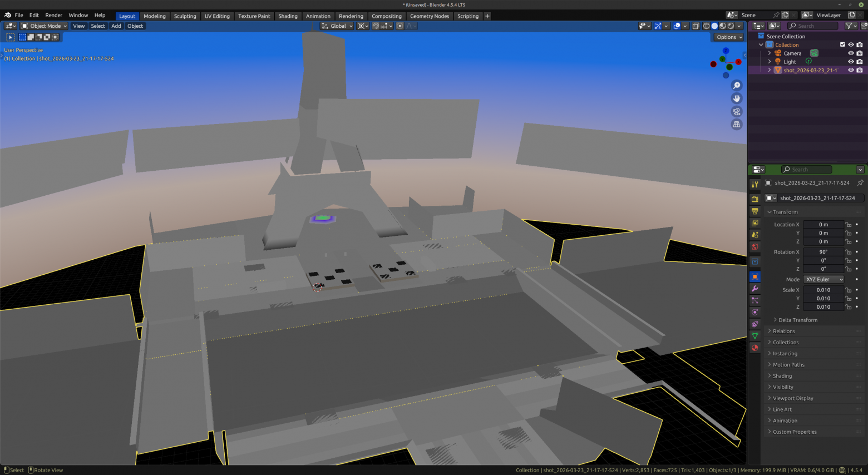This screenshot has width=868, height=475.
Task: Expand the Delta Transform panel
Action: pyautogui.click(x=797, y=320)
